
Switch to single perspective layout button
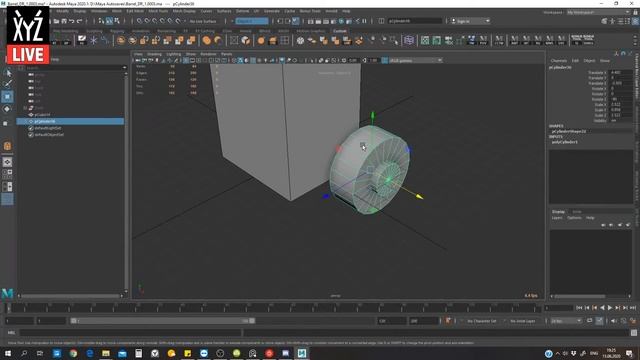pyautogui.click(x=7, y=162)
